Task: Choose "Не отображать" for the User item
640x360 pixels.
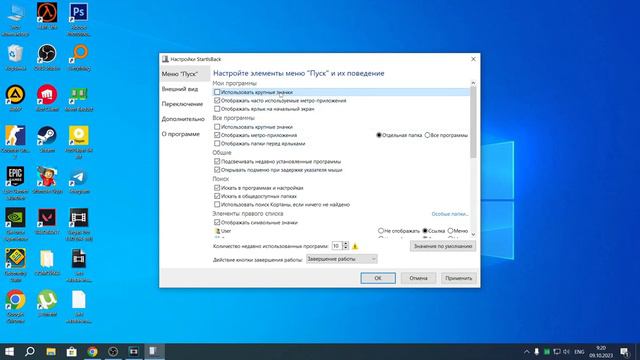Action: [x=381, y=231]
